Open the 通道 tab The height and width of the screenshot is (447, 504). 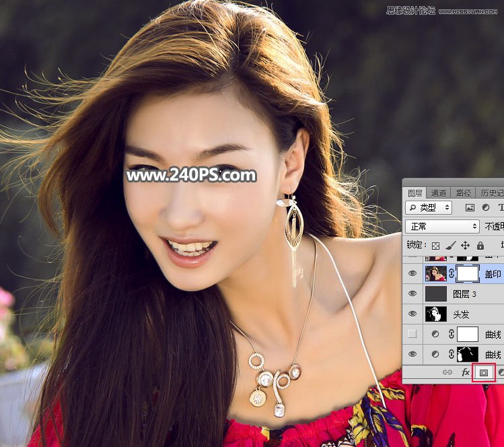pyautogui.click(x=439, y=193)
